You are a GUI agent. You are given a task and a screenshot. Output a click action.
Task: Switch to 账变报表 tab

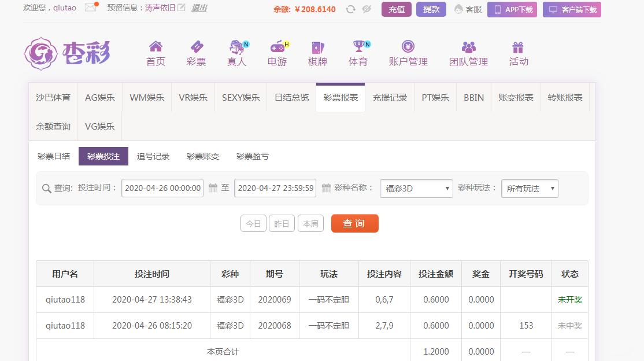tap(516, 97)
